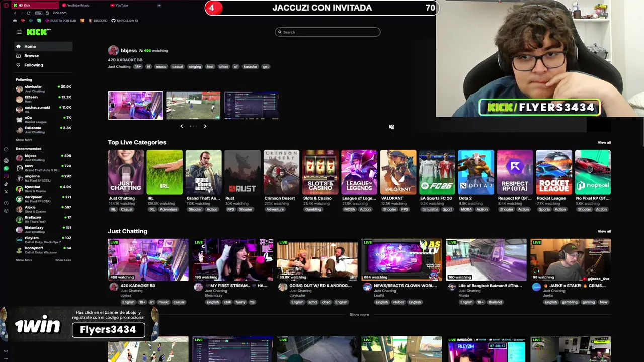Screen dimensions: 644x362
Task: Unmute the featured stream speaker icon
Action: coord(391,127)
